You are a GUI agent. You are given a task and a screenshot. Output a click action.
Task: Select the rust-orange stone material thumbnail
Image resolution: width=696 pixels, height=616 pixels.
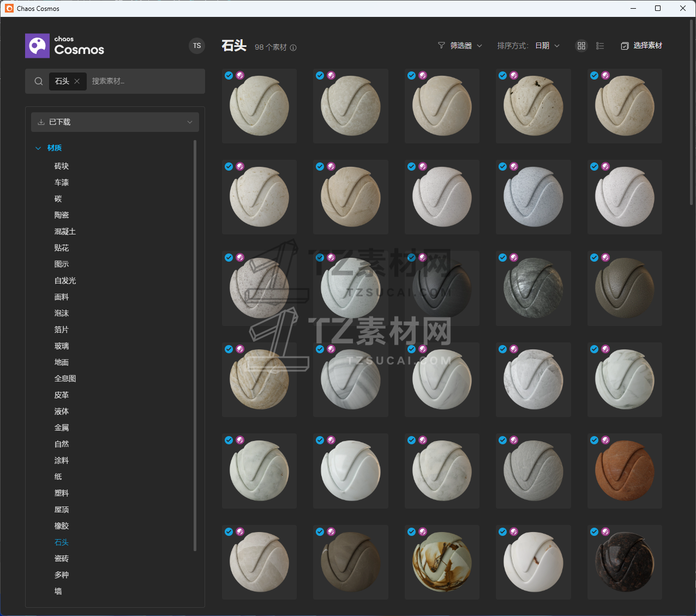pos(625,471)
